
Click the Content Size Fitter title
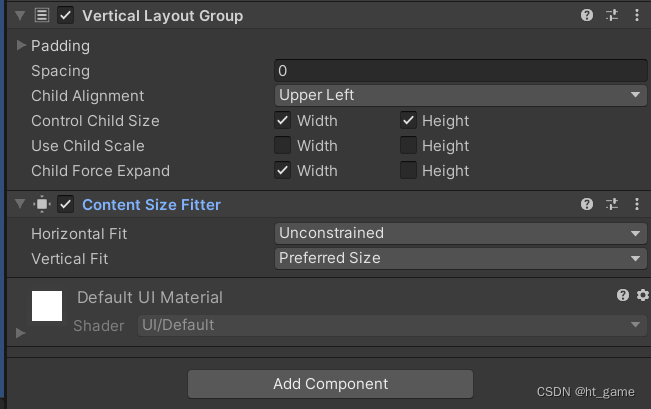pyautogui.click(x=151, y=204)
